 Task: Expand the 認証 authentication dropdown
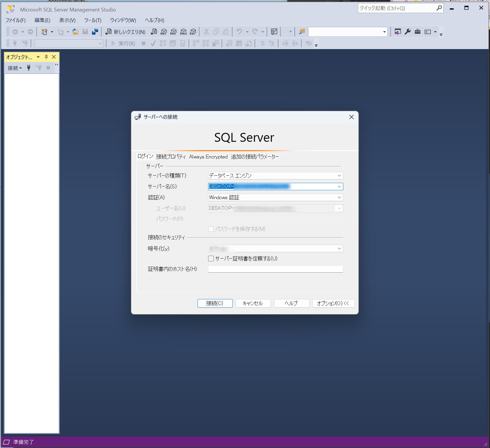click(339, 197)
